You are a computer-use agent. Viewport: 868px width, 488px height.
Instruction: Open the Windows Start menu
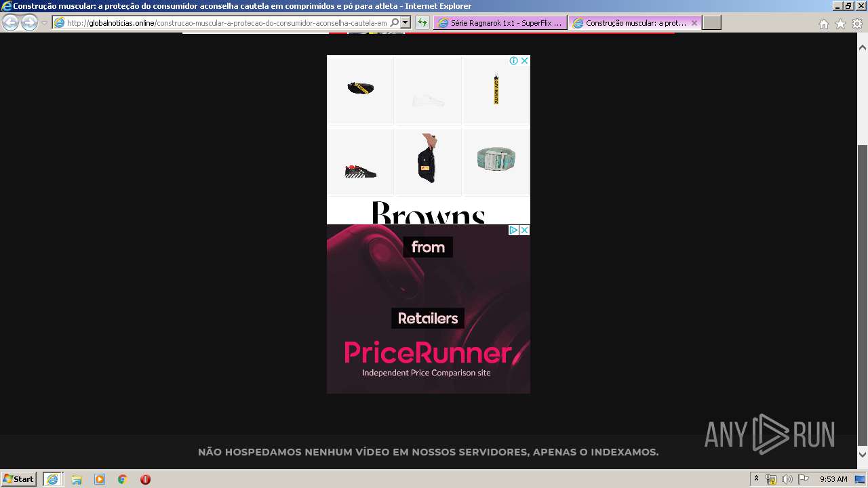[x=18, y=479]
